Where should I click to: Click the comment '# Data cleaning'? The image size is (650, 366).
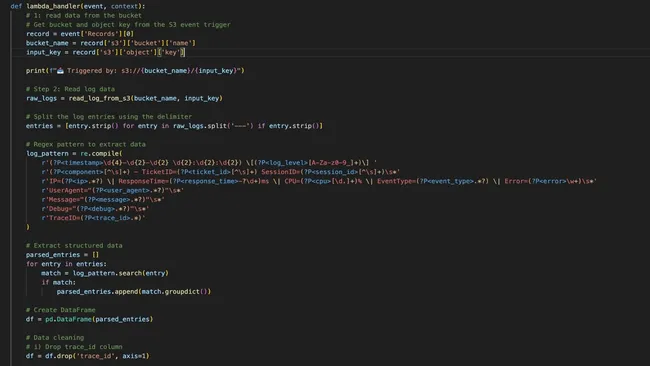point(55,337)
